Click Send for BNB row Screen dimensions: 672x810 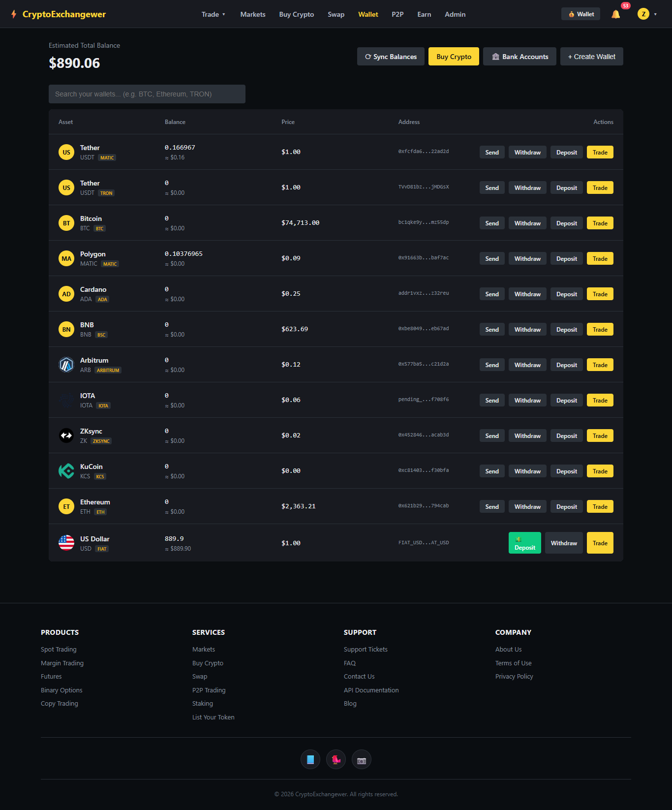coord(492,329)
